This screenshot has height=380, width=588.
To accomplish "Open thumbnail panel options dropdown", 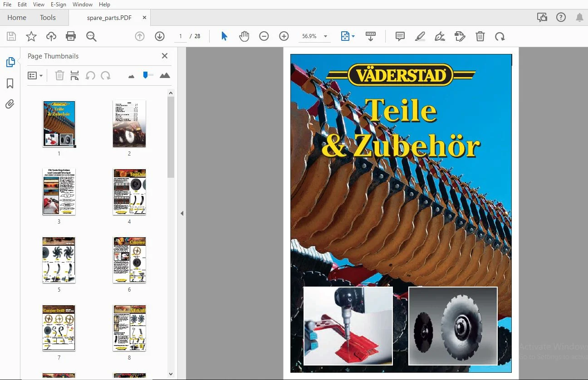I will [x=35, y=76].
